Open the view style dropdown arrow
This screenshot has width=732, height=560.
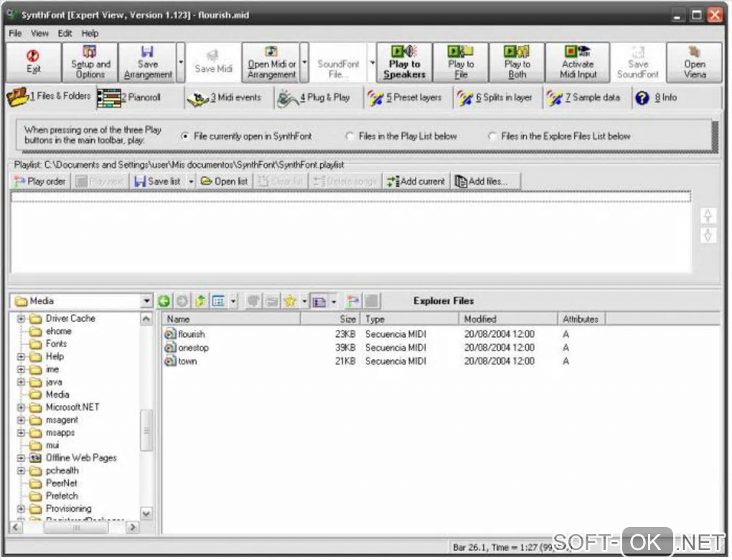[233, 301]
